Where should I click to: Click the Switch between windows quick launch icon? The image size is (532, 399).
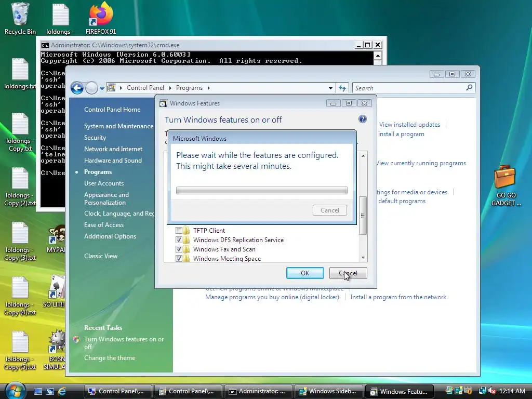50,391
